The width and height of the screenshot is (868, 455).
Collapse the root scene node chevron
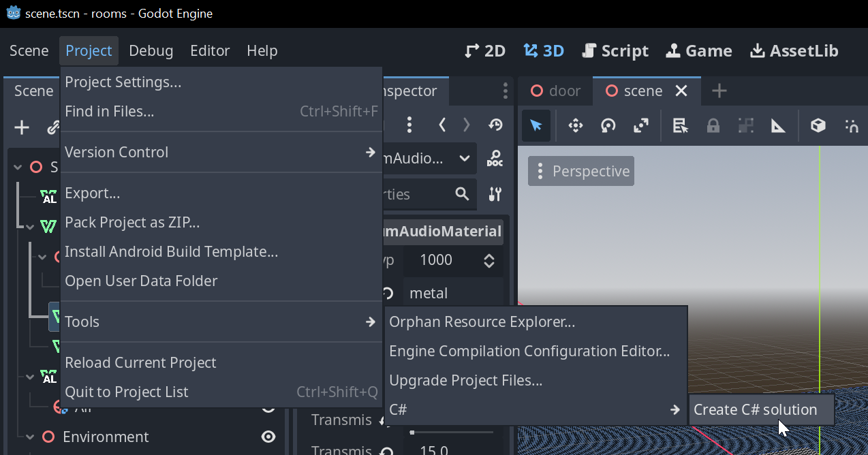[18, 167]
